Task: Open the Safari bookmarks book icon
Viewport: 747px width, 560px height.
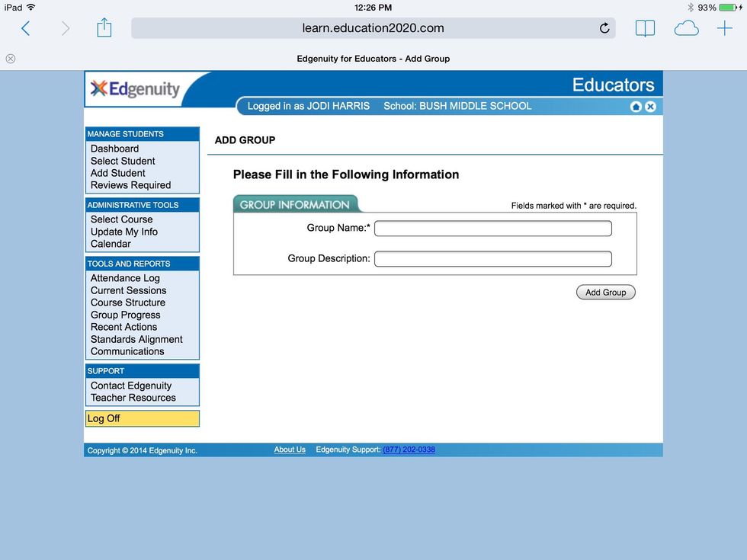Action: pos(645,29)
